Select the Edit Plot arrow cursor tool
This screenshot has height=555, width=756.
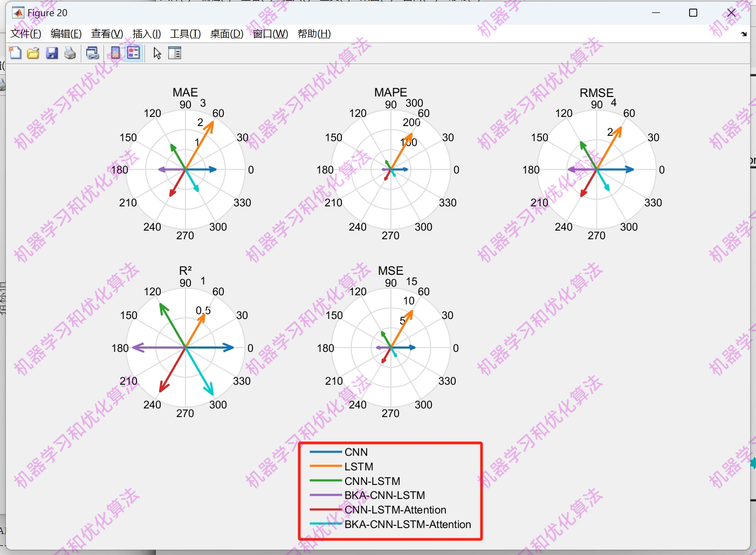pyautogui.click(x=157, y=53)
